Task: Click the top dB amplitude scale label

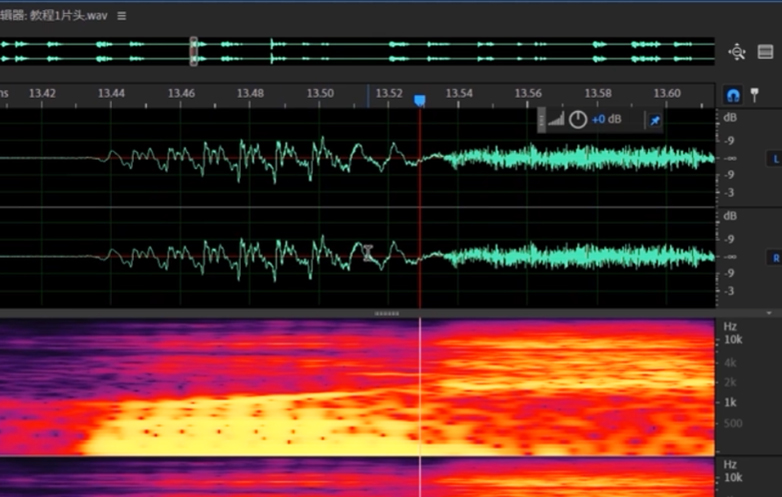Action: tap(730, 118)
